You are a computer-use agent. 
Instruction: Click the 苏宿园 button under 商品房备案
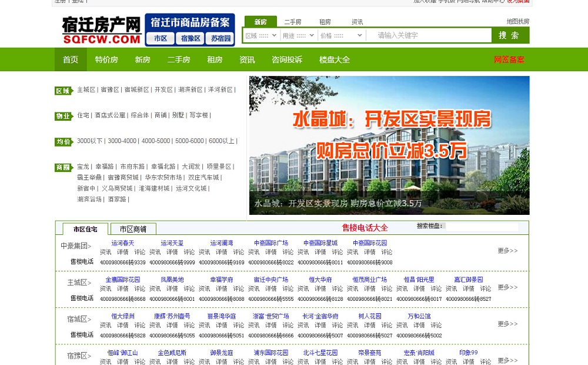[220, 38]
